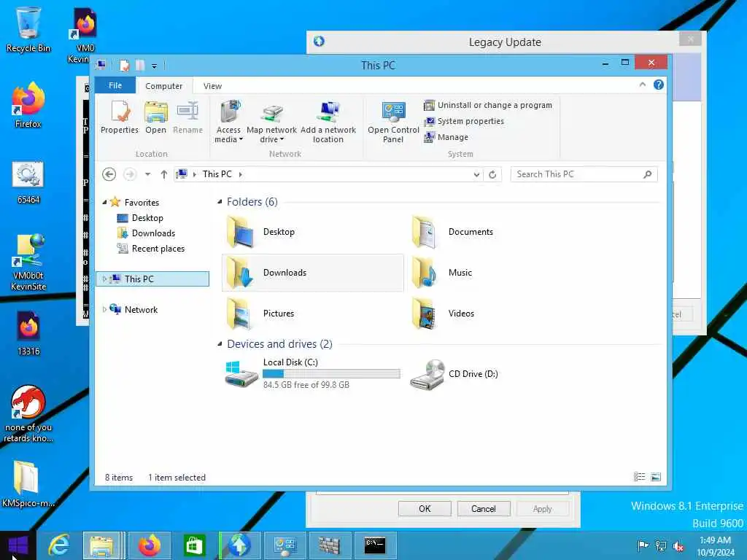Select Local Disk (C:) drive

point(313,374)
